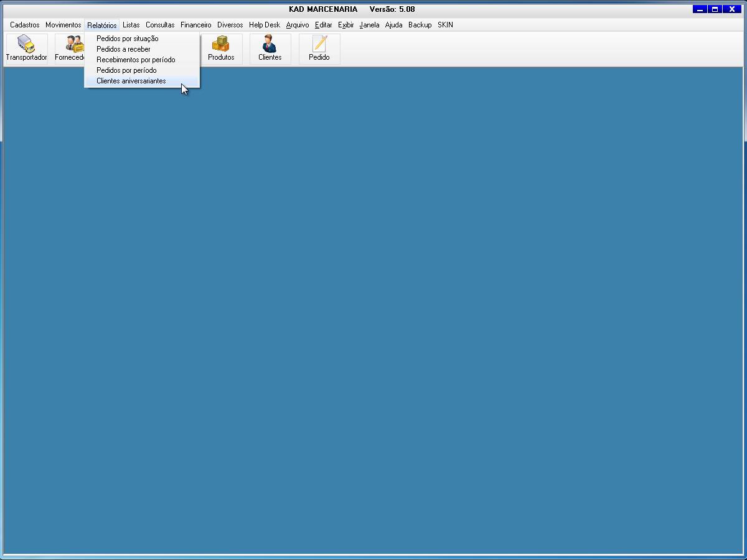Click the Listas menu
This screenshot has height=560, width=747.
(131, 25)
